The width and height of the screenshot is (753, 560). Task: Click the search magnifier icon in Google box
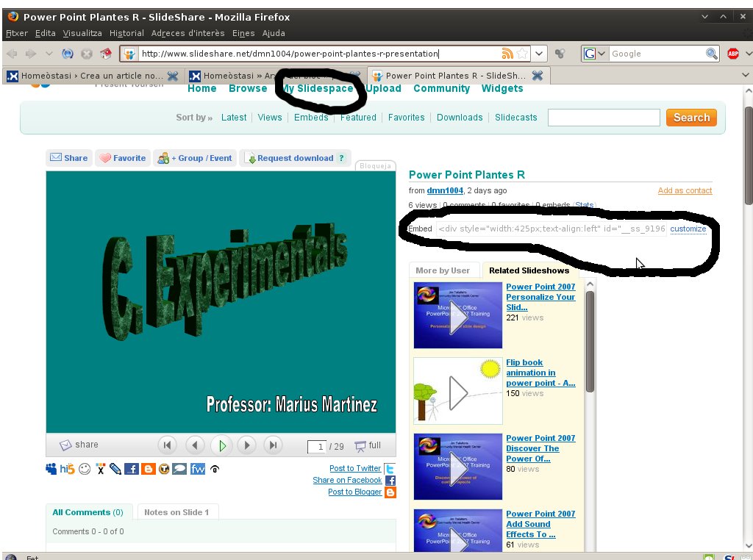[x=711, y=54]
